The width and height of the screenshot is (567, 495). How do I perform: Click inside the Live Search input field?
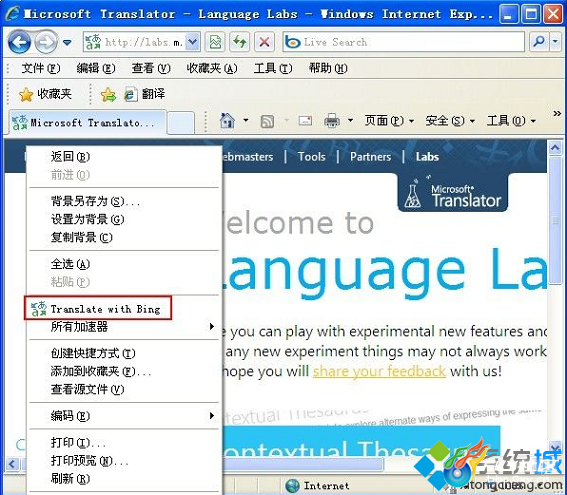click(412, 42)
